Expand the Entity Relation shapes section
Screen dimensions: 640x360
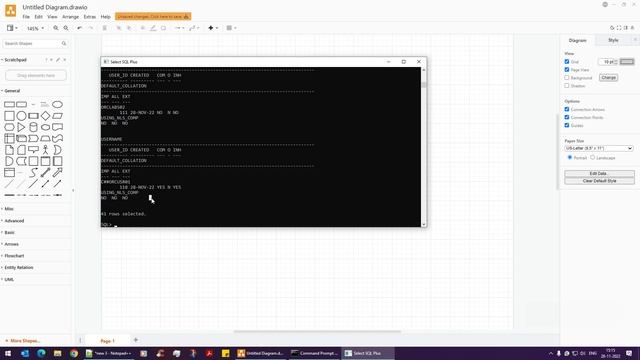point(19,267)
